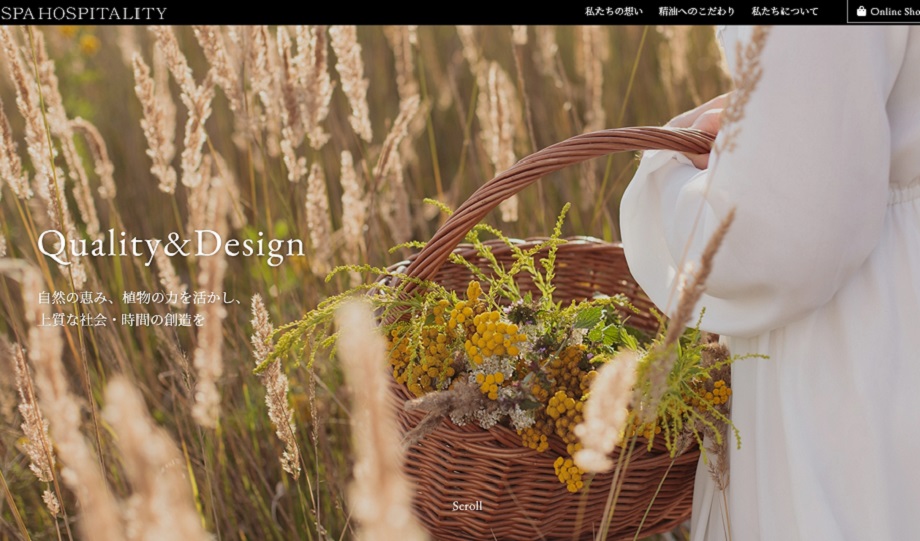Click the text 上質な社会・時間の創造を

coord(121,320)
